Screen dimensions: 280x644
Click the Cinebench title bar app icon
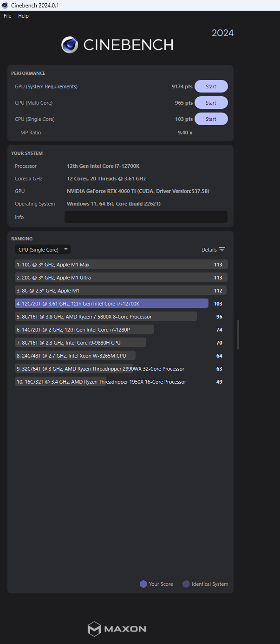pos(5,5)
